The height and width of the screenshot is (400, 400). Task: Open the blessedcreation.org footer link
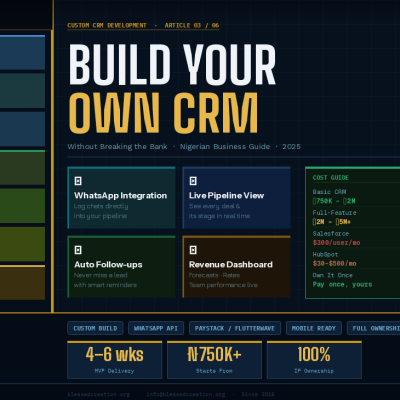click(99, 394)
